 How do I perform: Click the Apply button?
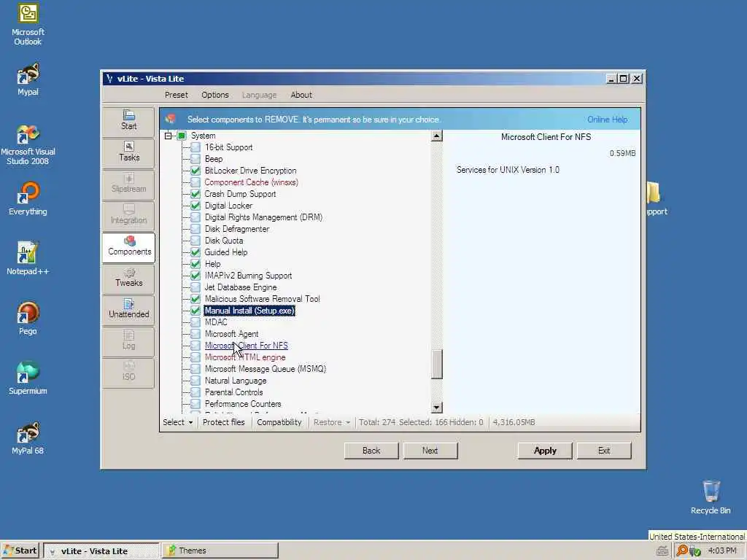click(x=545, y=451)
